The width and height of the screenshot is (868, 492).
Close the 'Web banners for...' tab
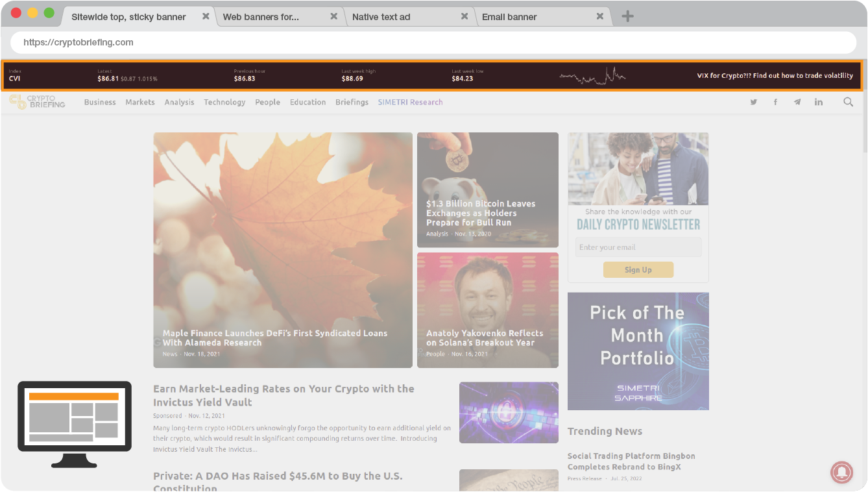(x=334, y=16)
